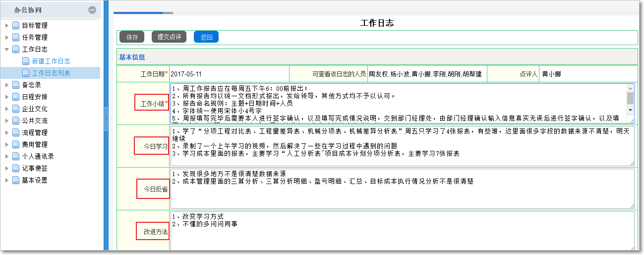644x255 pixels.
Task: Click the document icon beside 目标管理
Action: [16, 25]
